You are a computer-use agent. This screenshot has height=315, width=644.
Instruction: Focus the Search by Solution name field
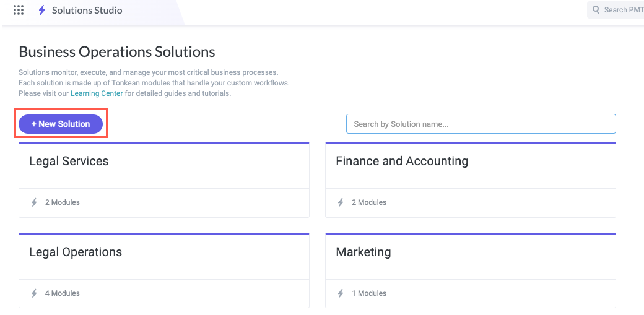point(481,124)
